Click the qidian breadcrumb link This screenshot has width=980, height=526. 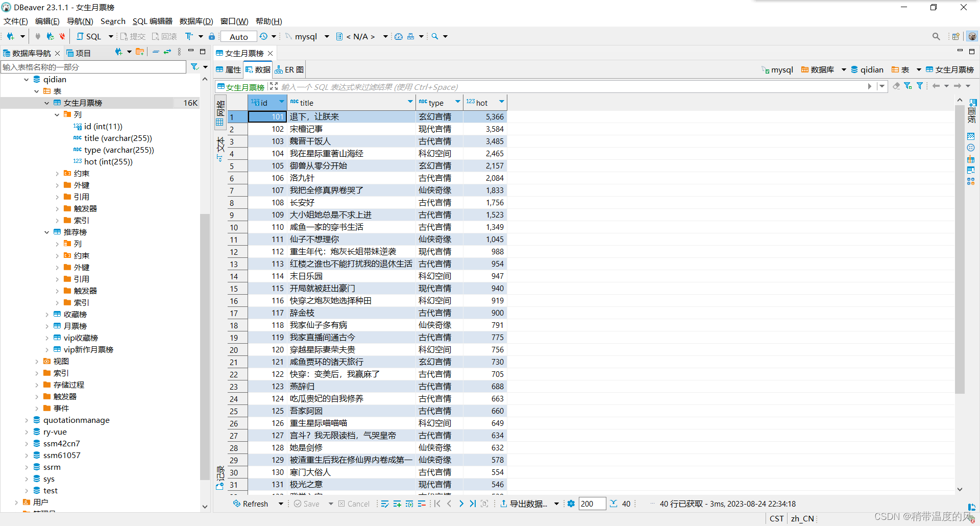867,69
